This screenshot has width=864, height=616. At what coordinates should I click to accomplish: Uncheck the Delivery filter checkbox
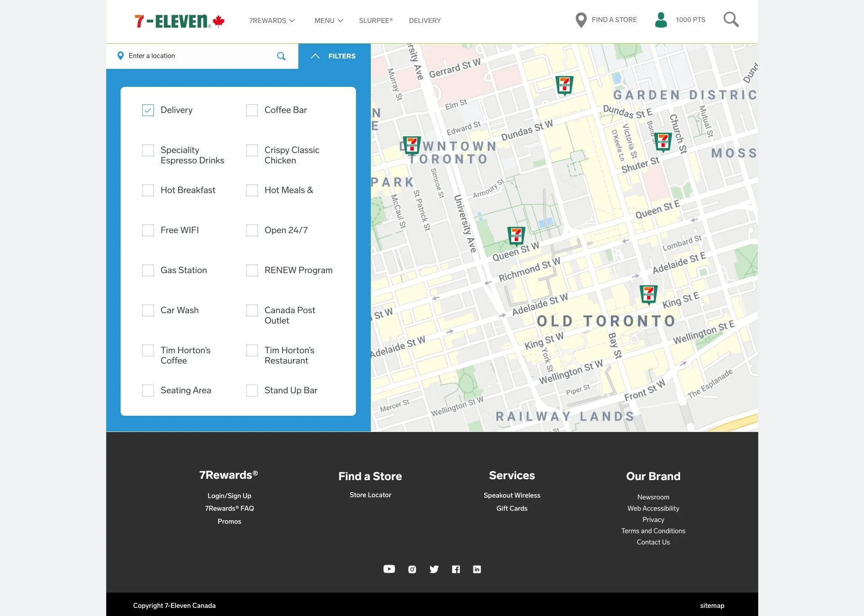coord(148,110)
